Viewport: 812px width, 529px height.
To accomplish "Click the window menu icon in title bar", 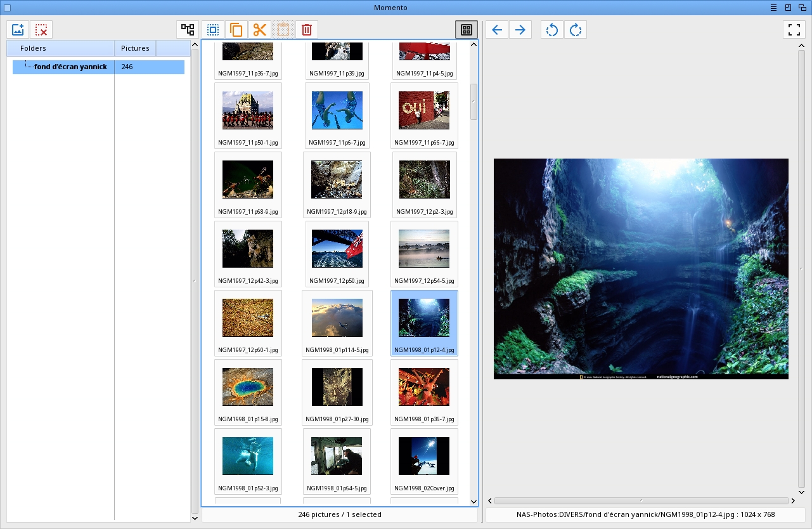I will (774, 8).
